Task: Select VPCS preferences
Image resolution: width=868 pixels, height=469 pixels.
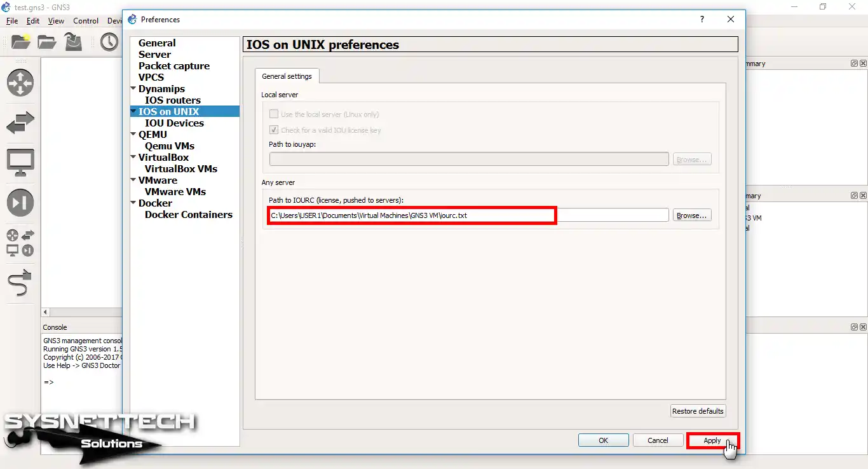Action: point(151,78)
